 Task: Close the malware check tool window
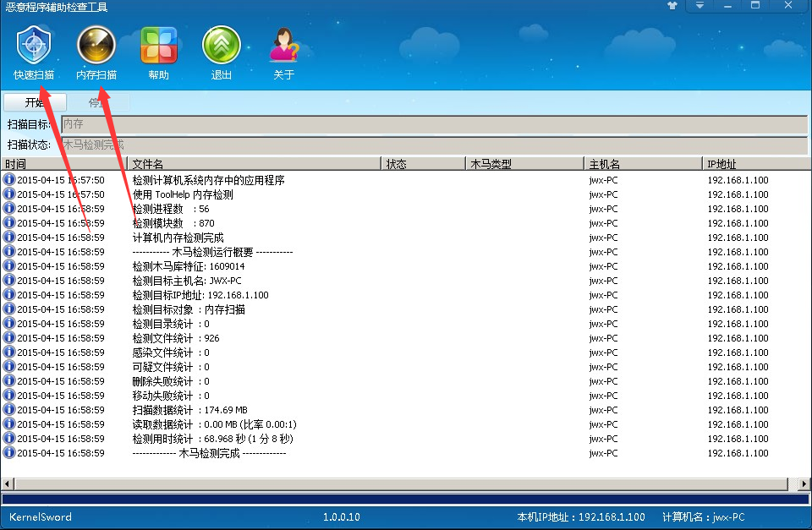coord(788,6)
